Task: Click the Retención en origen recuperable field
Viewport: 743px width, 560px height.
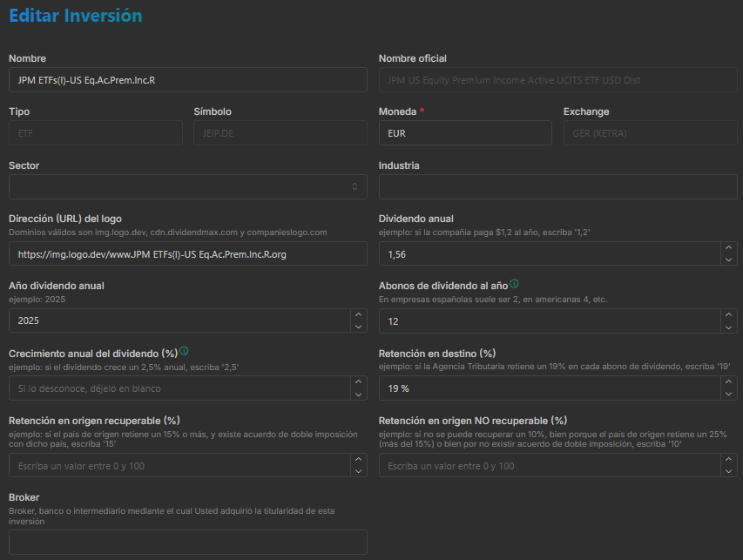Action: point(179,466)
